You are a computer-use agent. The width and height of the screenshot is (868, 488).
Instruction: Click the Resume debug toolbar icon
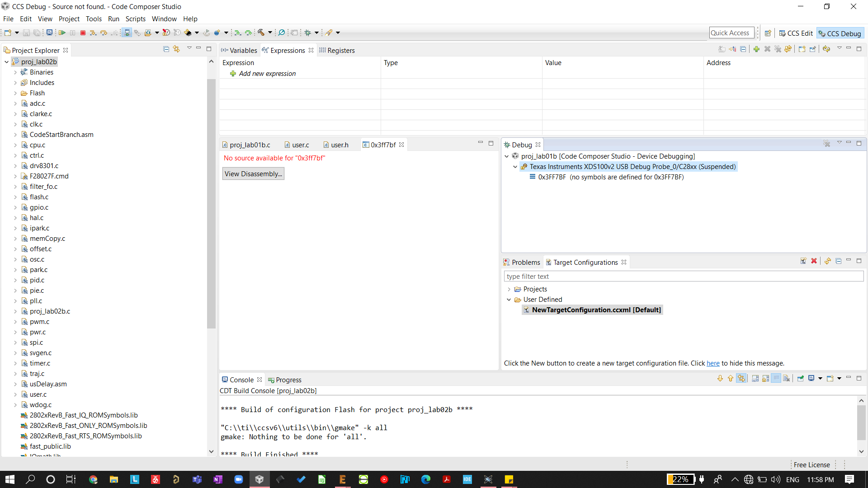pyautogui.click(x=62, y=33)
